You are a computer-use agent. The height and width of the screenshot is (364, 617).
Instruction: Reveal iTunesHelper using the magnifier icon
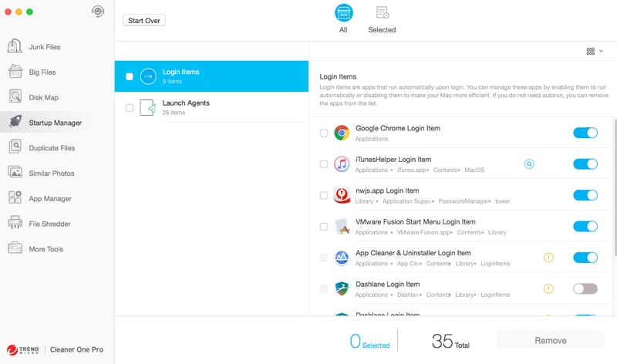tap(529, 164)
